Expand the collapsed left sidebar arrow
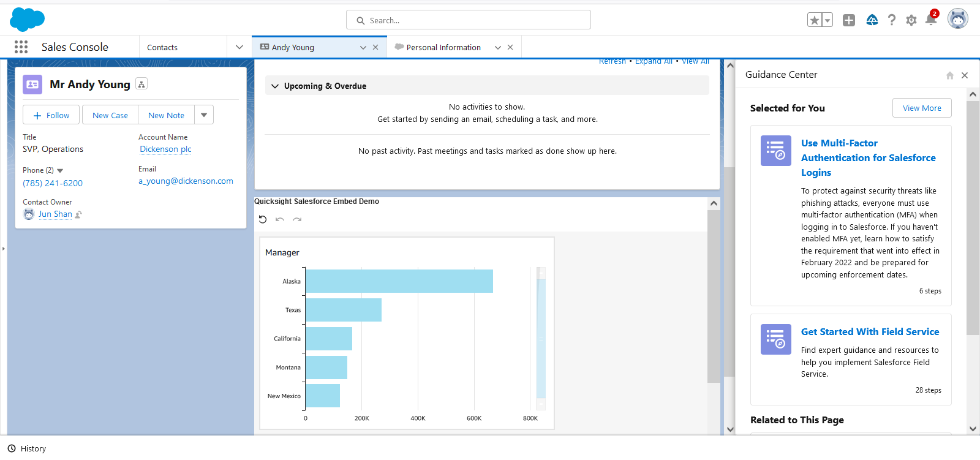980x460 pixels. pos(3,249)
